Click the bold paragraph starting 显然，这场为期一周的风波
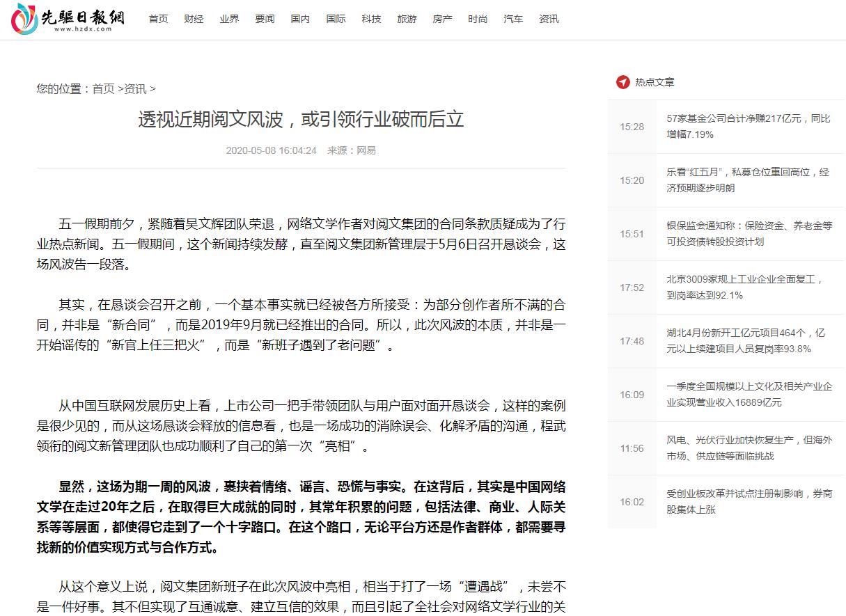The image size is (846, 616). 301,517
